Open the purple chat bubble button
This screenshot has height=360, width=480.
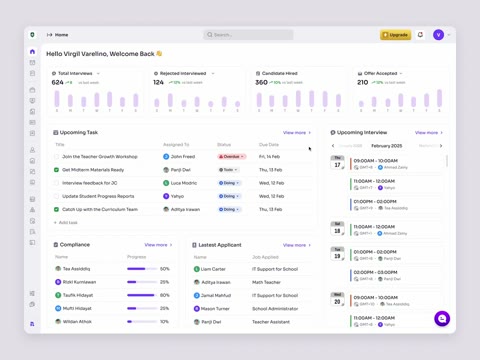point(442,319)
